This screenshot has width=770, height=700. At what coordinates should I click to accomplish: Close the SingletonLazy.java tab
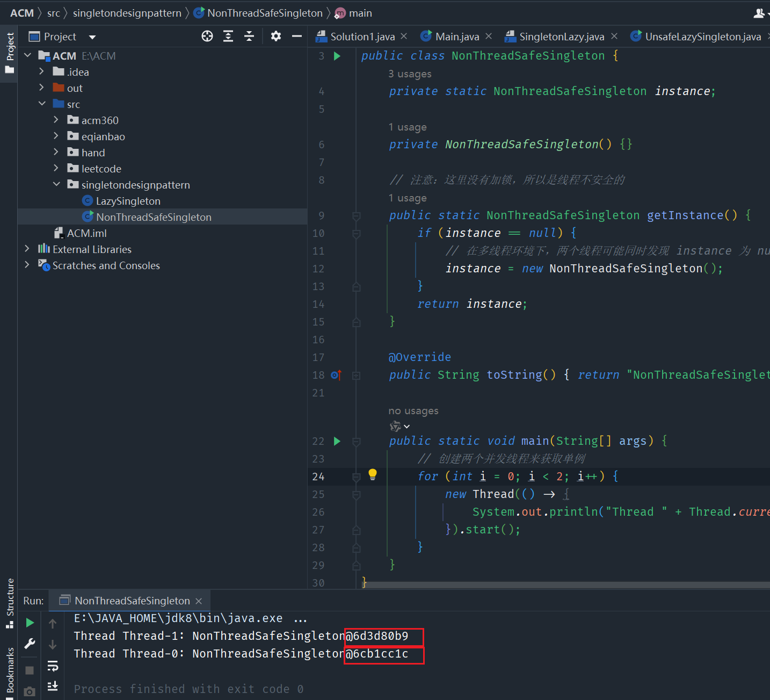(614, 36)
